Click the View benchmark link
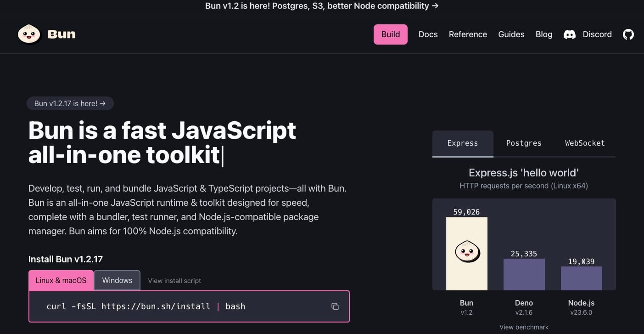 [x=524, y=327]
